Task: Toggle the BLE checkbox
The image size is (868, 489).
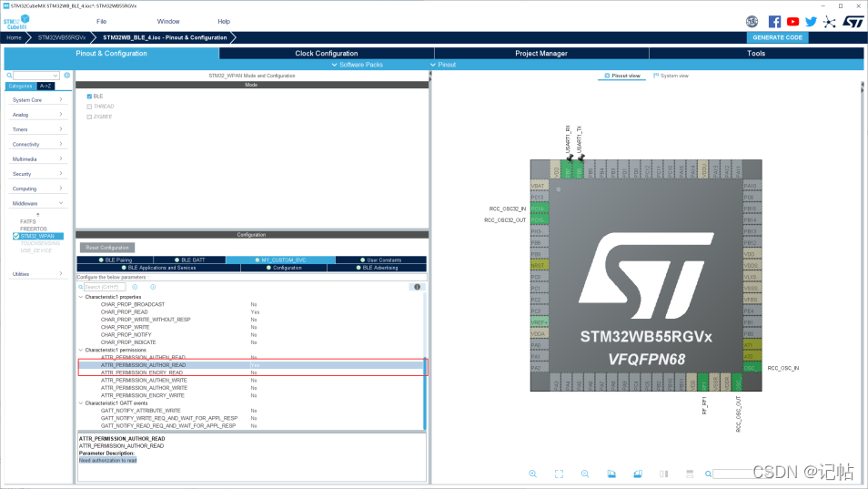Action: click(x=89, y=97)
